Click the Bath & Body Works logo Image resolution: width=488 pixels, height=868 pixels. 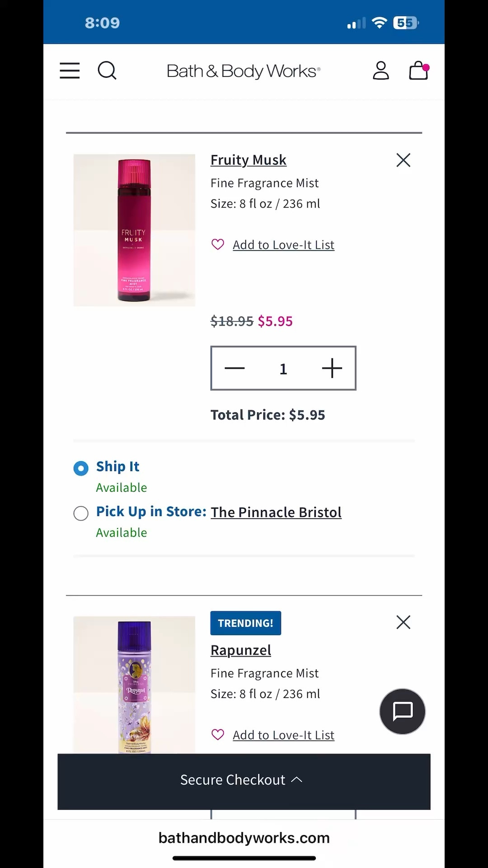click(243, 71)
